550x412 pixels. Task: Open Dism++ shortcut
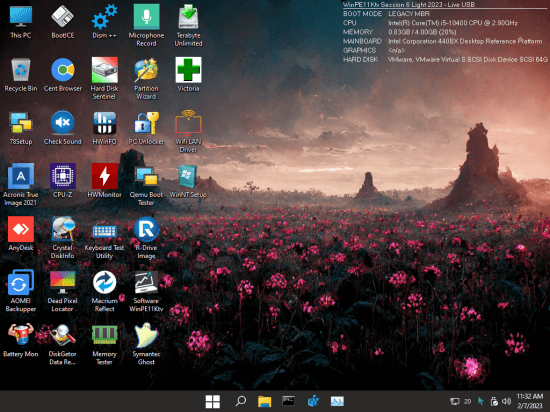[104, 22]
